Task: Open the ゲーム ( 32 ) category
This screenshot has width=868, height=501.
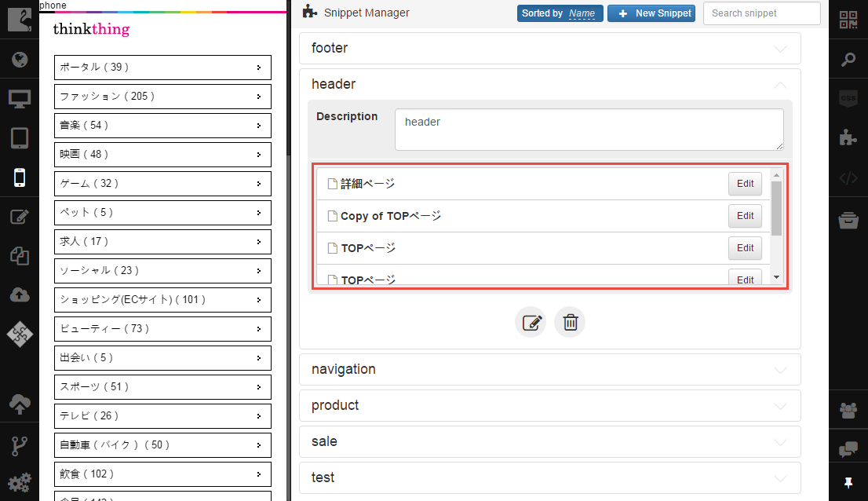Action: tap(162, 184)
